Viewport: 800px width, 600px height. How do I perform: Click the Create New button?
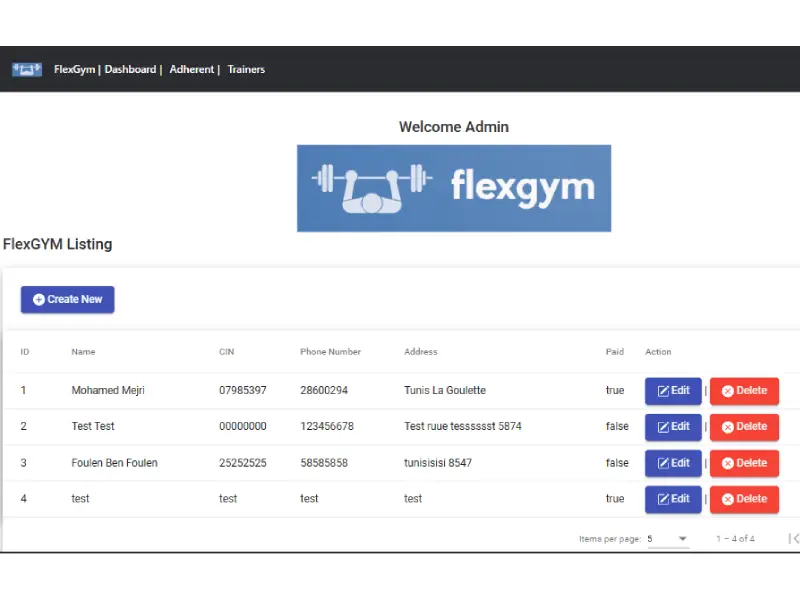click(68, 299)
